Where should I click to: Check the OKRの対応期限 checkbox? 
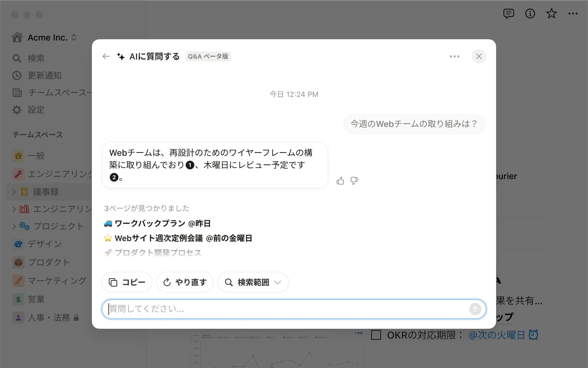(x=376, y=335)
